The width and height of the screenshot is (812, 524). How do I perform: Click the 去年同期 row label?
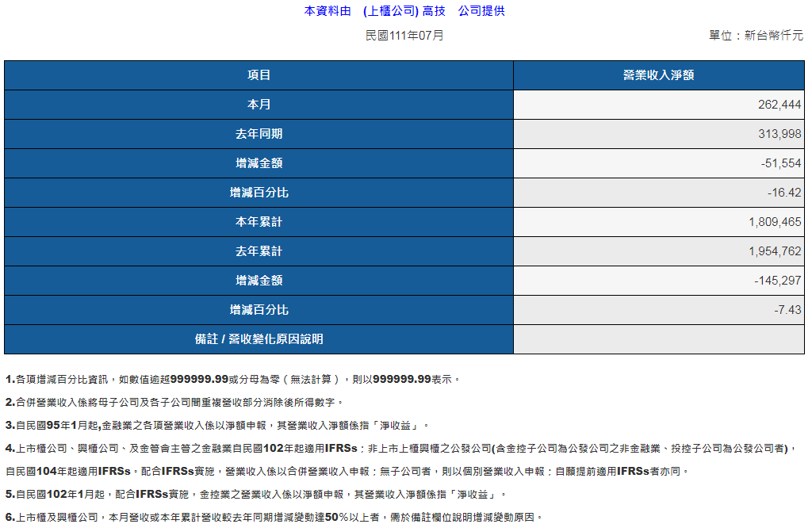coord(259,134)
